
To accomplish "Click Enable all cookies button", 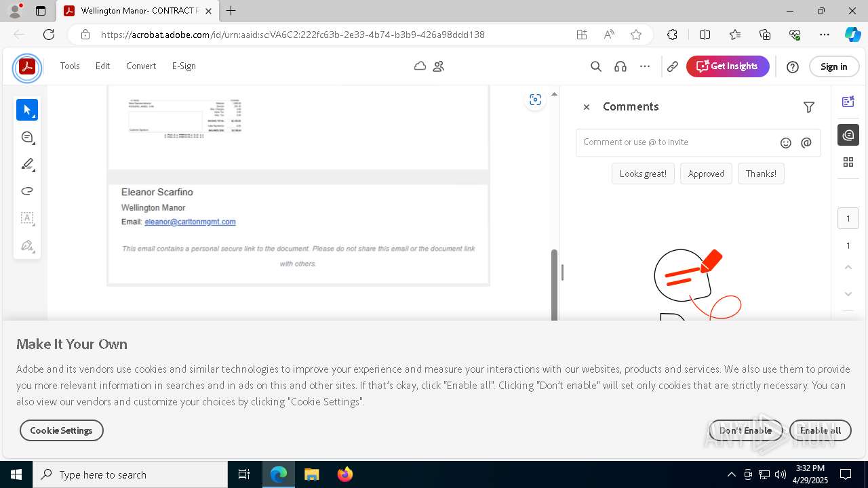I will click(821, 430).
